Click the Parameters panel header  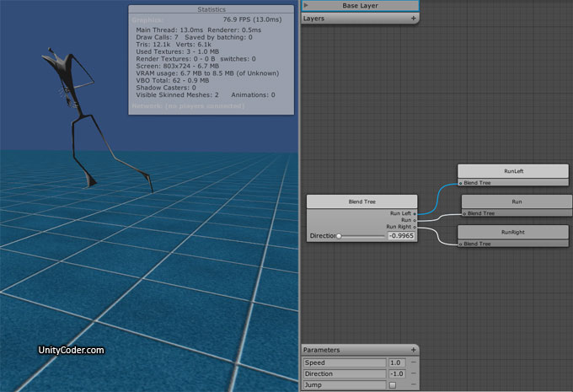(361, 350)
